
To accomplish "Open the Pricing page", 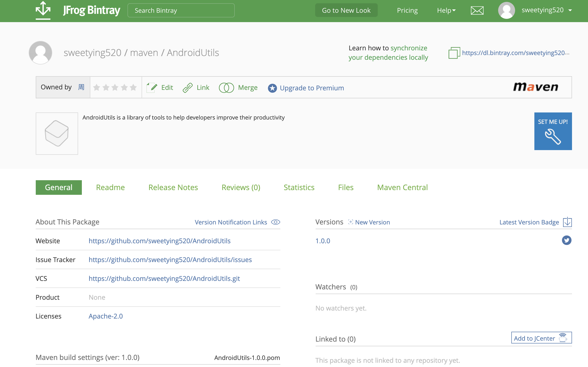I will pyautogui.click(x=407, y=10).
